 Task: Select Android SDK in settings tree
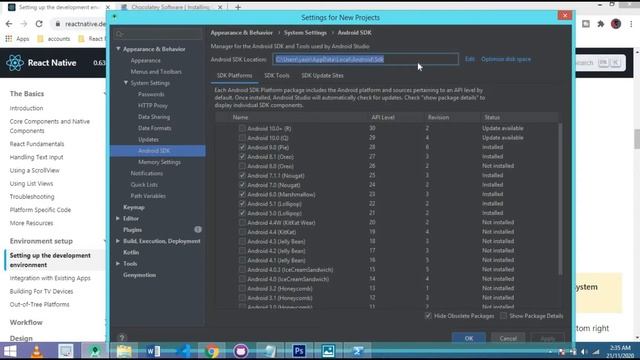pyautogui.click(x=158, y=151)
